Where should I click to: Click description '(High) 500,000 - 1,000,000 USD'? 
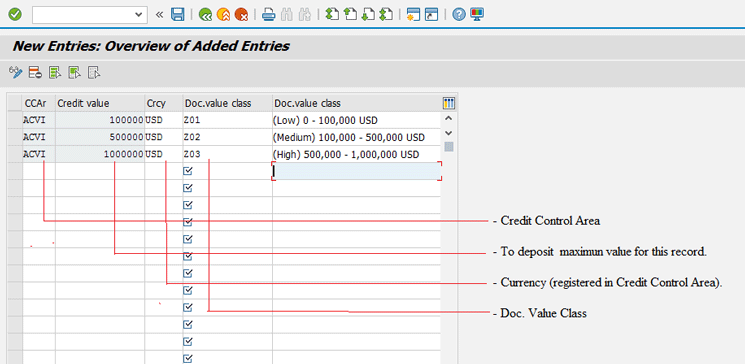tap(357, 154)
